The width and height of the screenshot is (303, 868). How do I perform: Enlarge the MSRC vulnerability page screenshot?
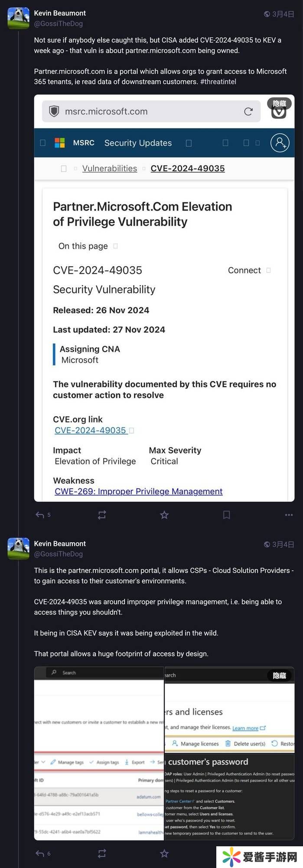coord(164,304)
